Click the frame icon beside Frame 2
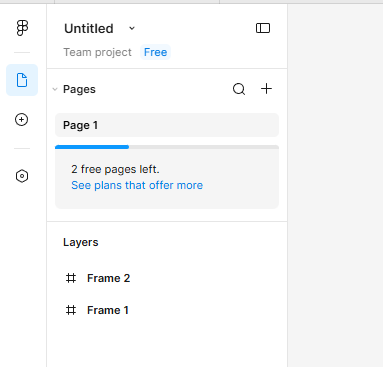Screen dimensions: 383x367 (x=71, y=278)
